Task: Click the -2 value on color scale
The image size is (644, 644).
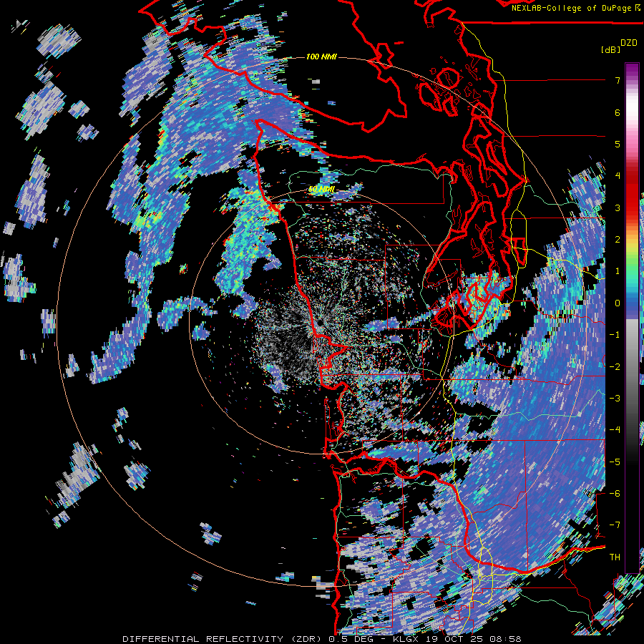Action: click(615, 367)
